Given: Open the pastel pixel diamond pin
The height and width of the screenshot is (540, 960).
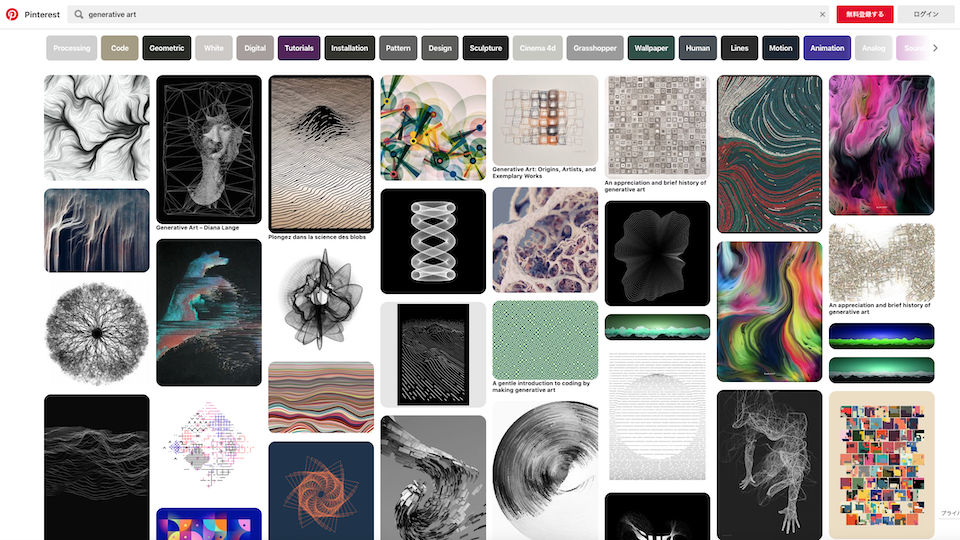Looking at the screenshot, I should point(209,447).
